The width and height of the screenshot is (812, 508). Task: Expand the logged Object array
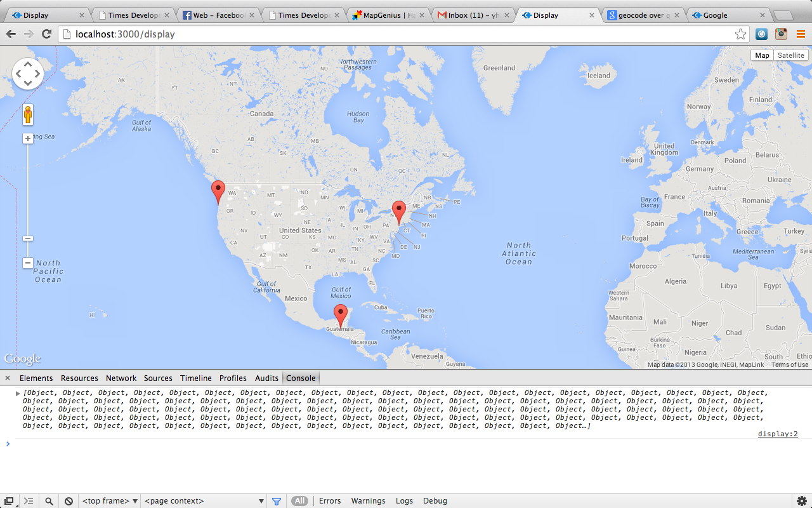[x=18, y=393]
